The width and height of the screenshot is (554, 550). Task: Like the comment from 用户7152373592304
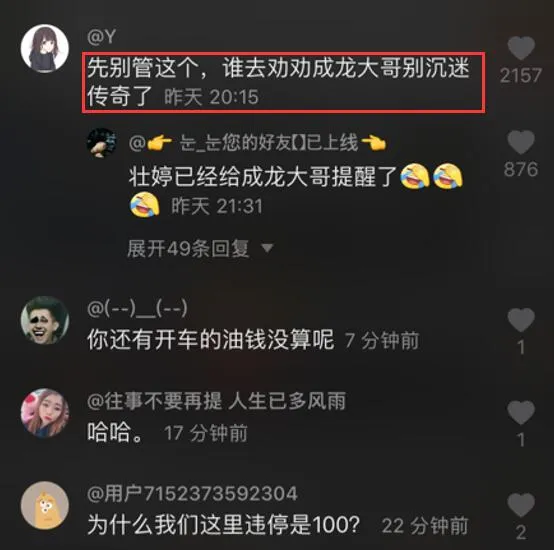(x=521, y=505)
